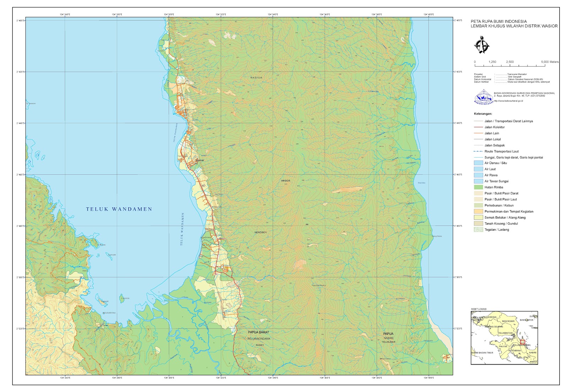The height and width of the screenshot is (392, 568).
Task: Click 'MANOKWARI' in the inset map
Action: (x=508, y=321)
